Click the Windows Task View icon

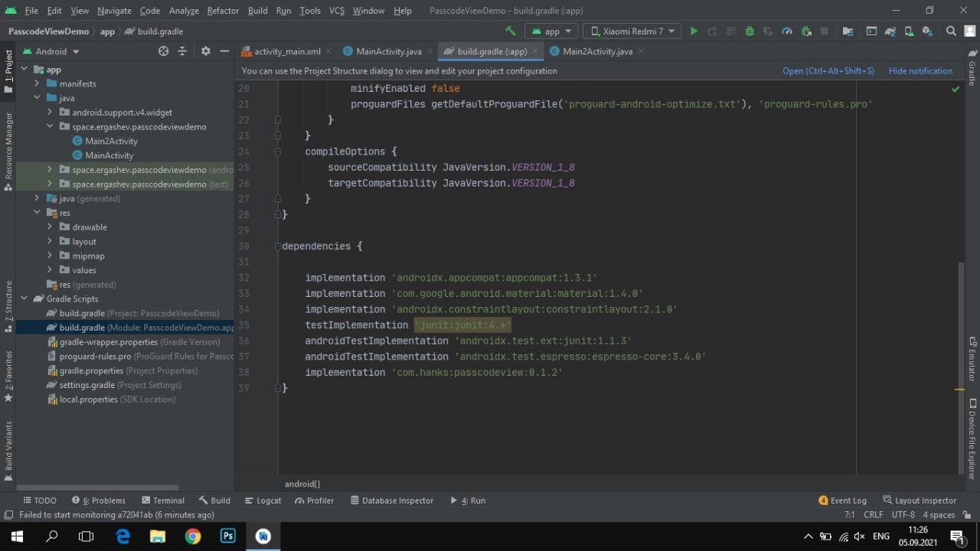coord(86,536)
